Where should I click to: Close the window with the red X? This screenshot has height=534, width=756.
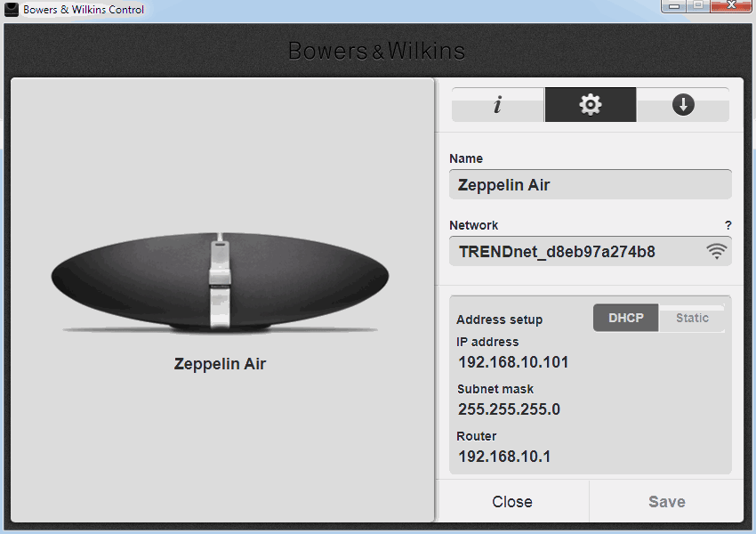(731, 6)
